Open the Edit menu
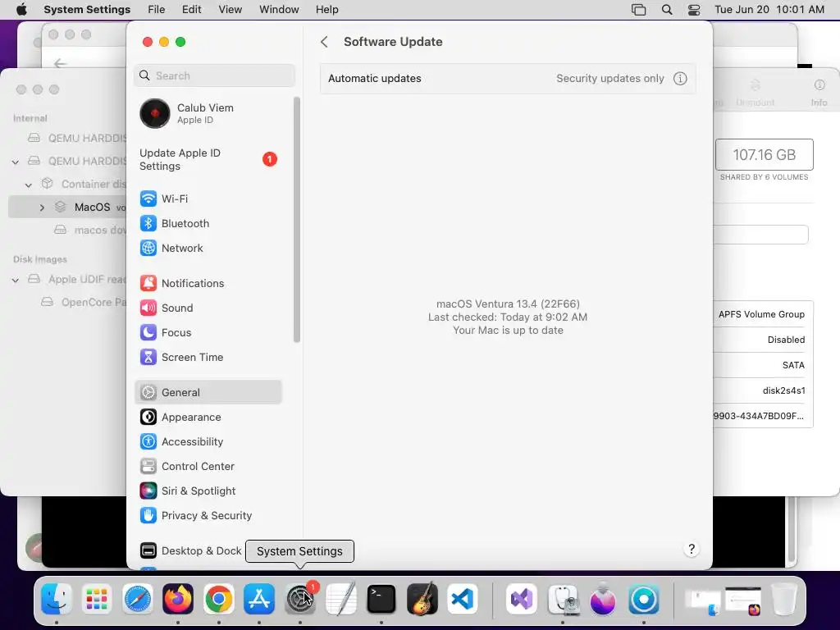This screenshot has width=840, height=630. coord(191,10)
